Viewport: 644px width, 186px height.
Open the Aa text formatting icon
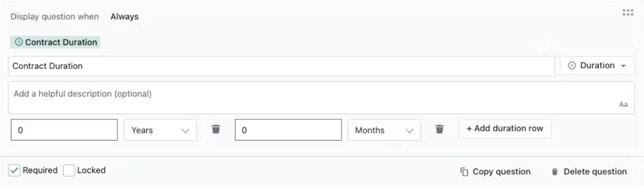point(623,104)
